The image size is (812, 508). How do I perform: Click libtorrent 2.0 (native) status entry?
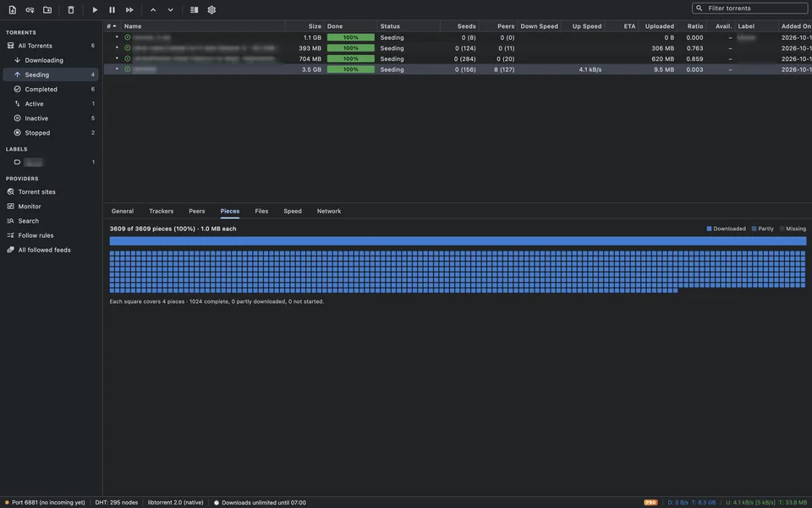176,502
